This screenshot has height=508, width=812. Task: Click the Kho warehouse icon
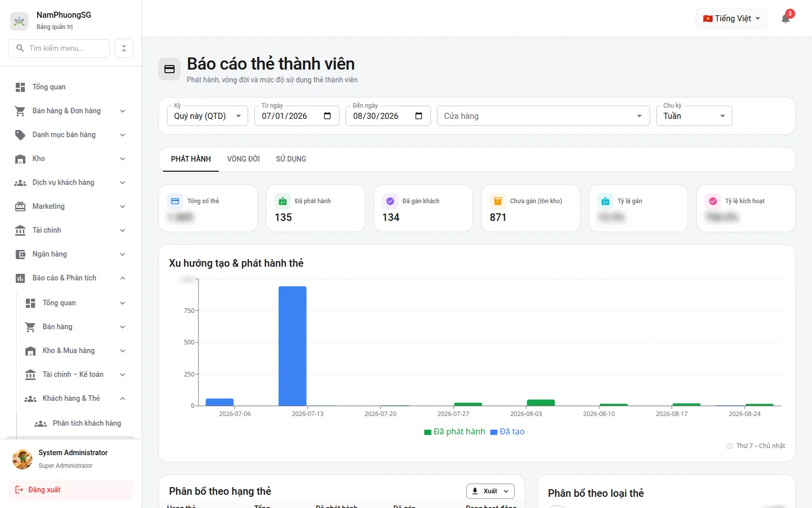click(20, 159)
